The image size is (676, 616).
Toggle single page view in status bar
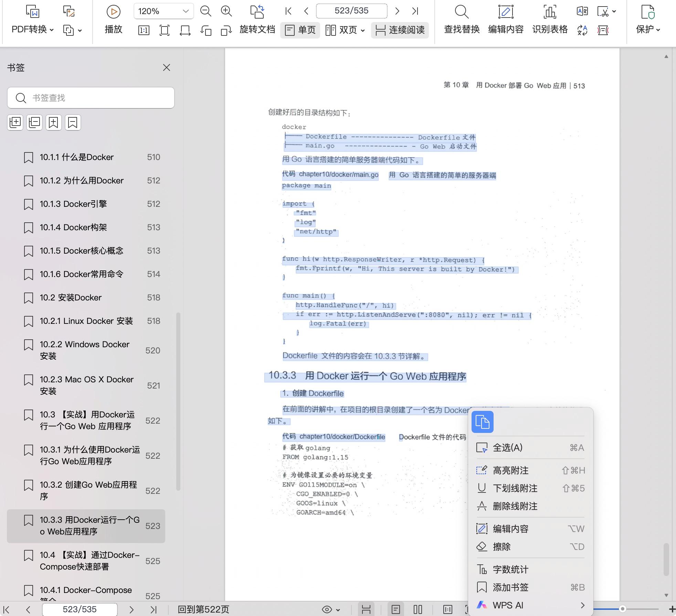pyautogui.click(x=396, y=609)
